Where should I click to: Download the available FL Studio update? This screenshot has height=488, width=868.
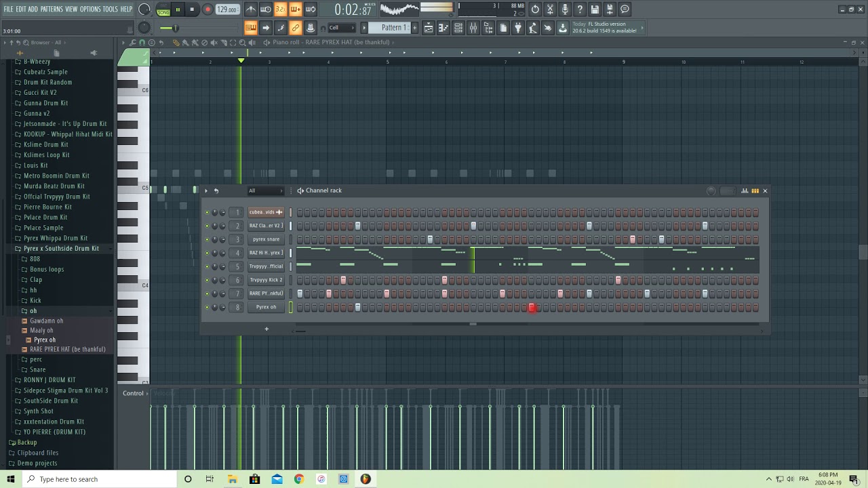click(x=563, y=28)
